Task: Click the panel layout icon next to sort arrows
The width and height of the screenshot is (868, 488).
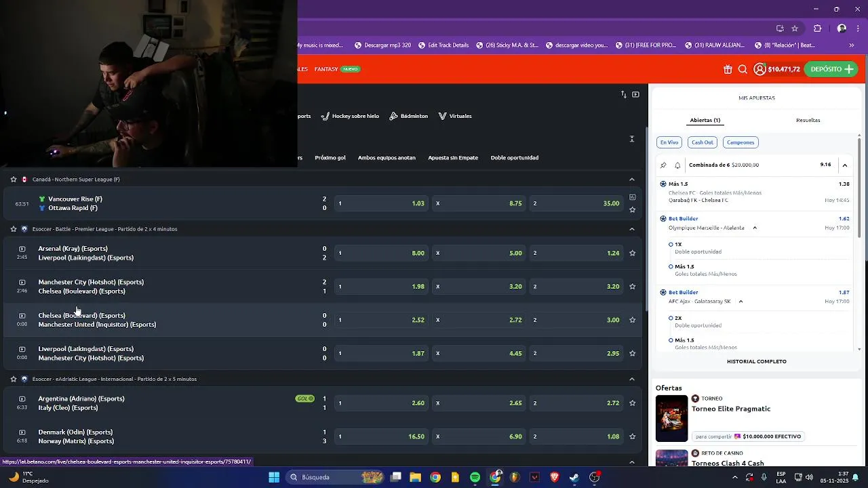Action: (635, 94)
